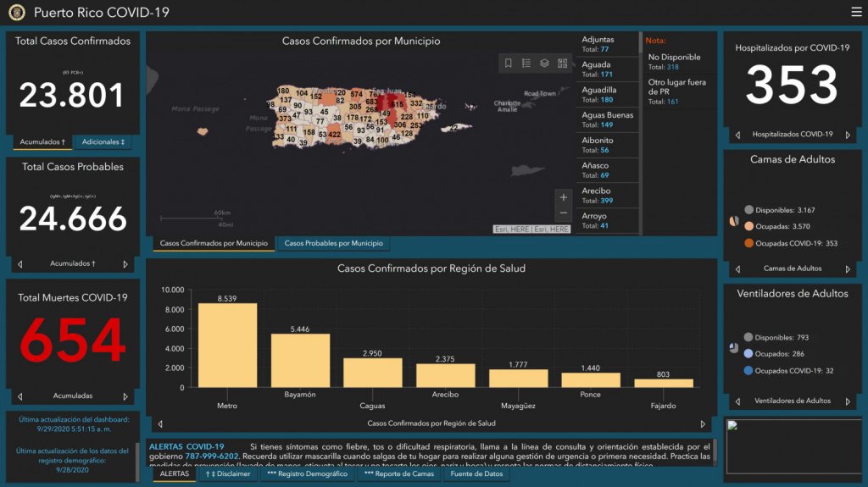
Task: Click the Puerto Rico government seal logo
Action: pos(17,13)
